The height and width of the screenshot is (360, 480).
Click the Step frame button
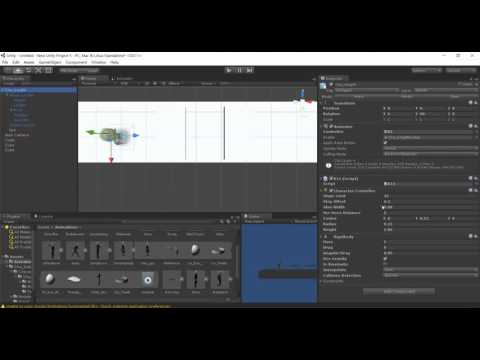[250, 70]
